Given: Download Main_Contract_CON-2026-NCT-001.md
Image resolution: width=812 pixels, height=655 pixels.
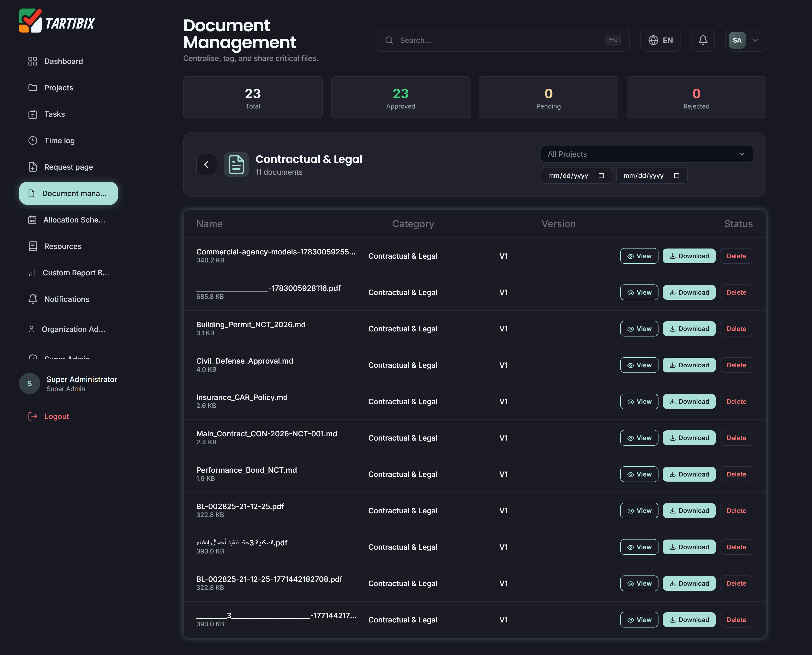Looking at the screenshot, I should [x=689, y=438].
